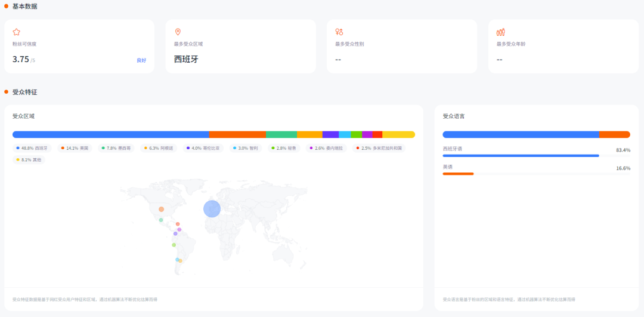This screenshot has width=644, height=317.
Task: Click the 受众语言 panel title
Action: 454,116
